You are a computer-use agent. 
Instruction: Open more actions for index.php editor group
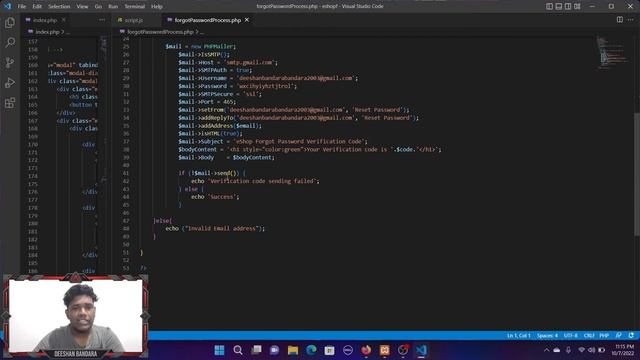click(102, 20)
